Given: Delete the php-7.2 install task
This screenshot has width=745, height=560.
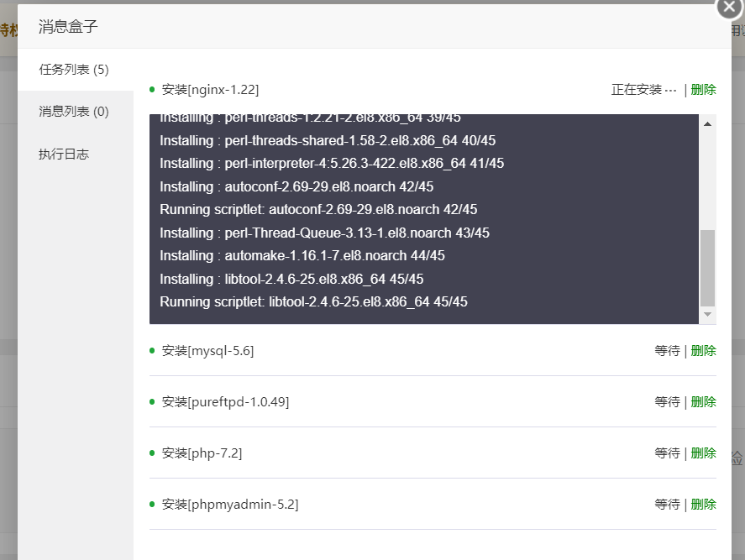Looking at the screenshot, I should tap(703, 453).
